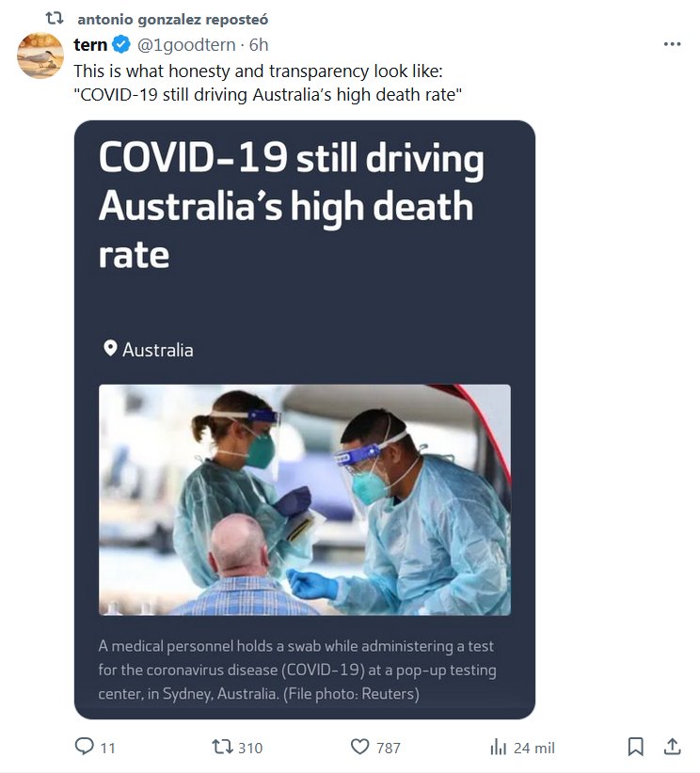The height and width of the screenshot is (773, 700).
Task: Click the "6h" tweet timestamp
Action: click(x=259, y=44)
